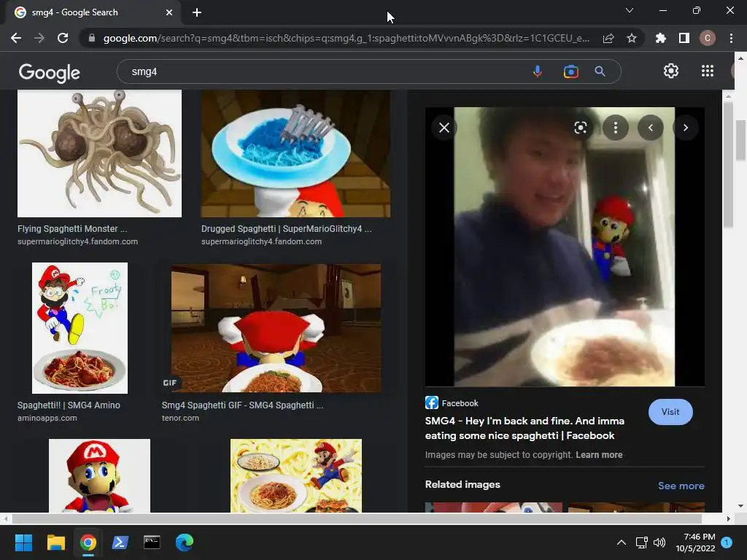
Task: Open the tab search dropdown arrow
Action: (630, 10)
